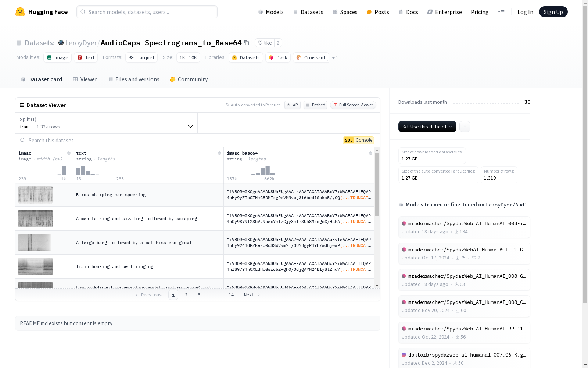Open mradermacher/SpydazWeb_AI_HumanAI_008-i... model card
Viewport: 588px width, 368px height.
tap(464, 227)
